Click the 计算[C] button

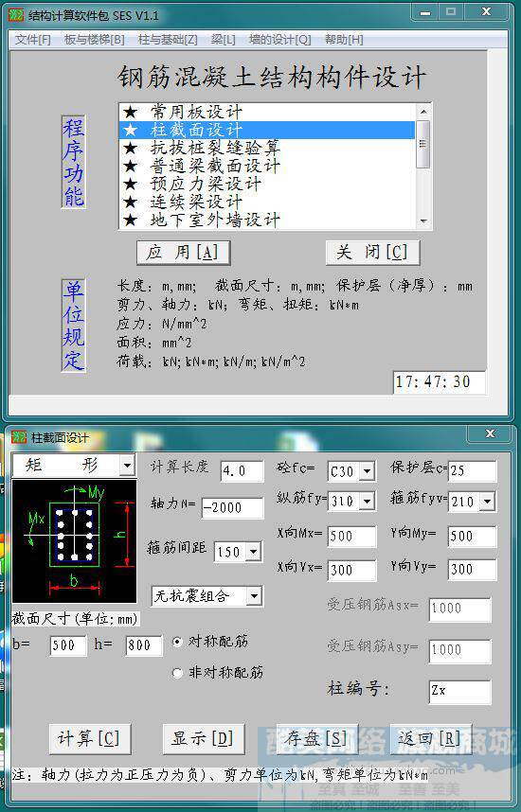90,739
